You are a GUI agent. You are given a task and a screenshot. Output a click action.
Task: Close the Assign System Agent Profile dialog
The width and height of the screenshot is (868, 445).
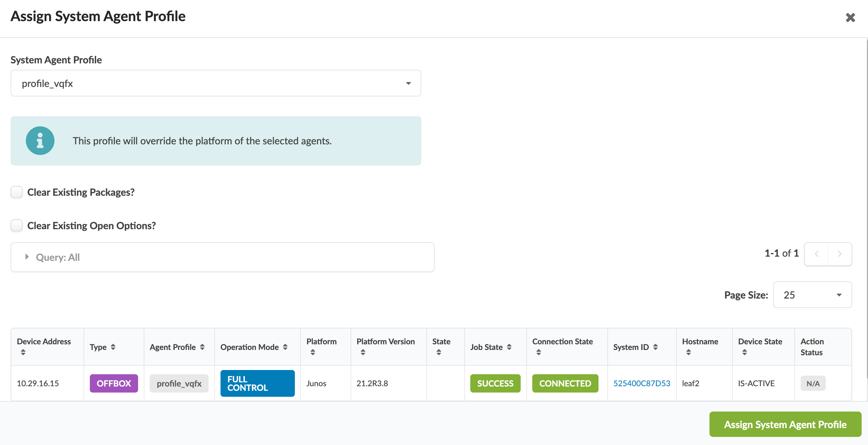click(x=850, y=17)
